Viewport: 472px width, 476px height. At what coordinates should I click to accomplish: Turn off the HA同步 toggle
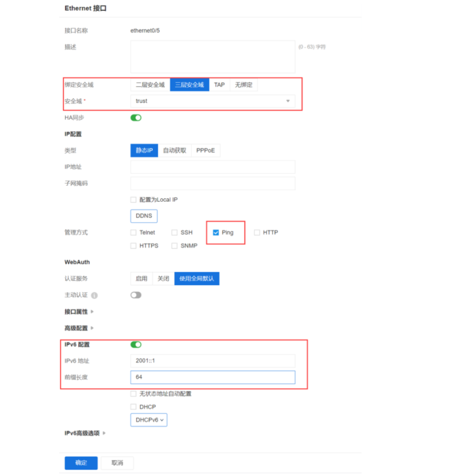click(136, 118)
